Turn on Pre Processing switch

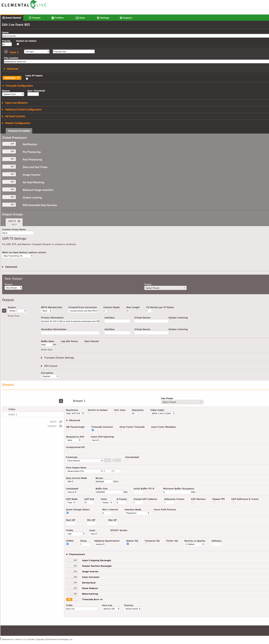9,151
